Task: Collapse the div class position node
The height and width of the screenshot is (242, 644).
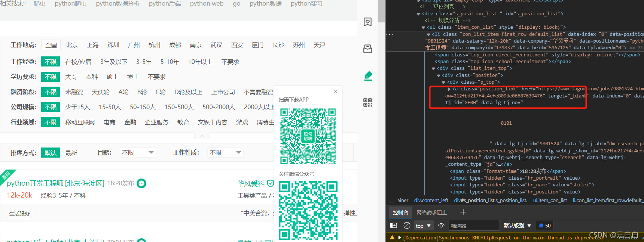Action: 439,75
